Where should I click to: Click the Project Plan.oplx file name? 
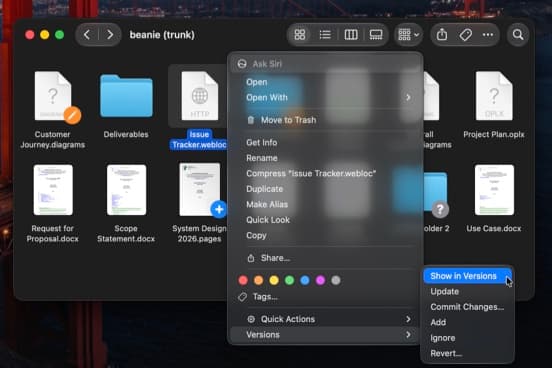coord(494,135)
